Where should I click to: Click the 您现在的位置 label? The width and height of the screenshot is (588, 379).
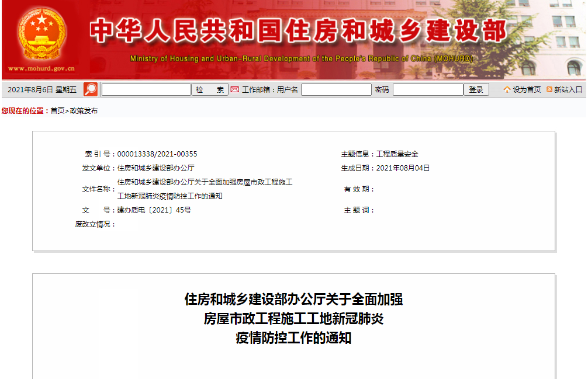[25, 111]
